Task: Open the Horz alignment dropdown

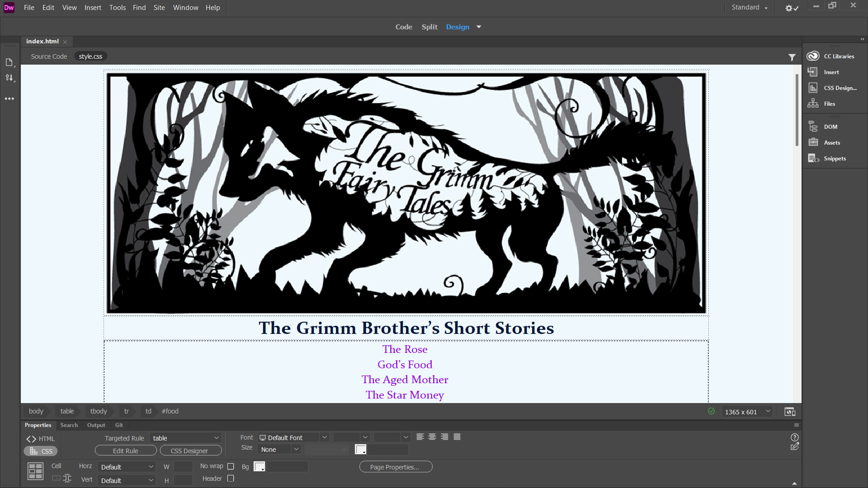Action: (x=127, y=467)
